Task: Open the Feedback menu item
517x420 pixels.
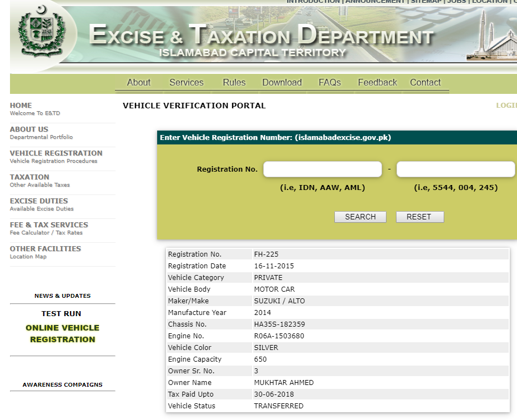Action: pyautogui.click(x=377, y=82)
